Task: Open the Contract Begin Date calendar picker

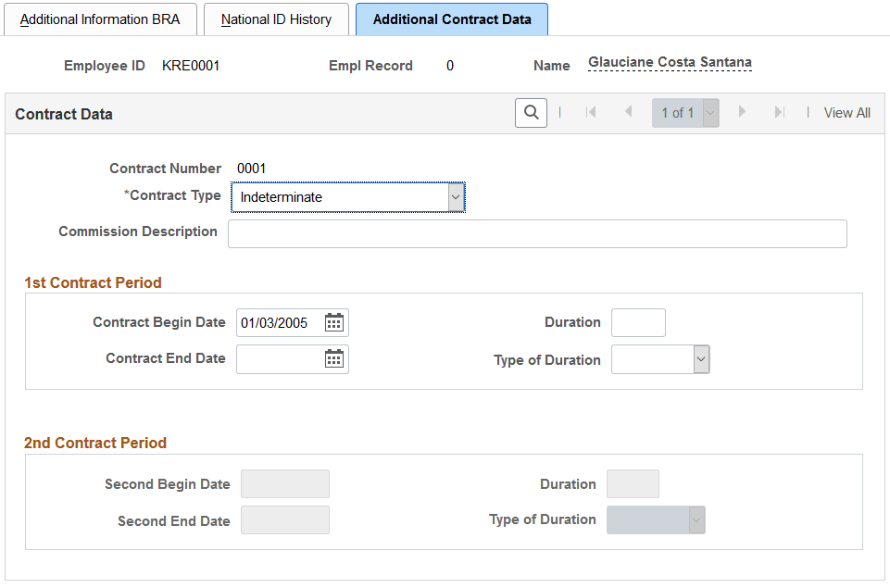Action: click(x=334, y=322)
